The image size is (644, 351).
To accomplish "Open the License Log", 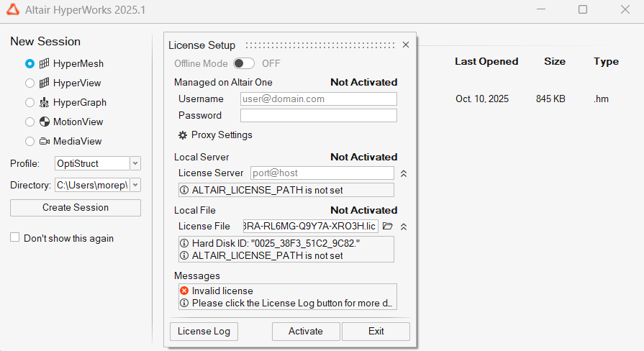I will pyautogui.click(x=204, y=332).
